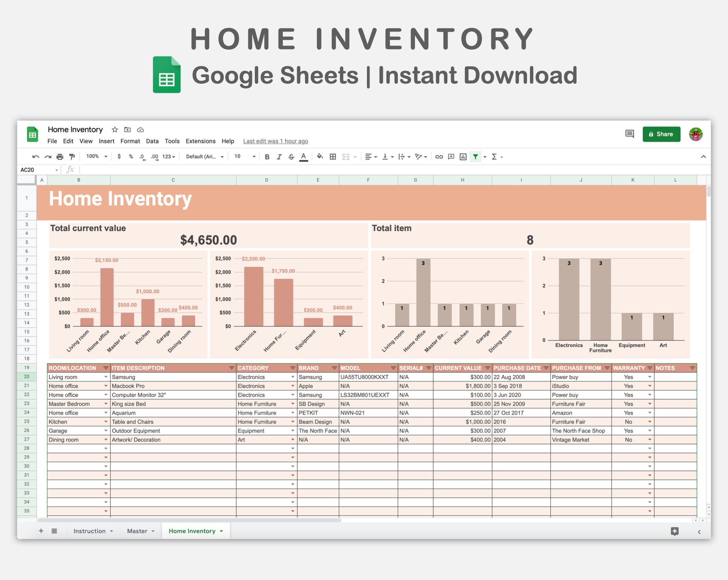Open the File menu

[x=52, y=141]
